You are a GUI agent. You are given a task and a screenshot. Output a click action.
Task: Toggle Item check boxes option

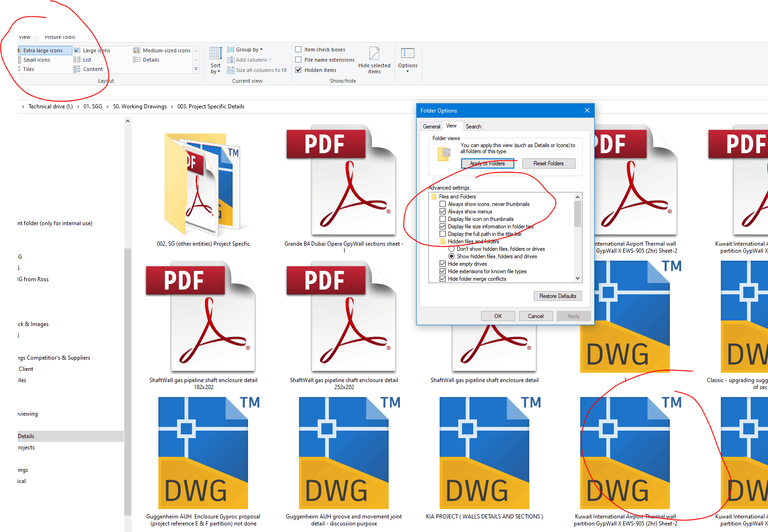point(298,50)
